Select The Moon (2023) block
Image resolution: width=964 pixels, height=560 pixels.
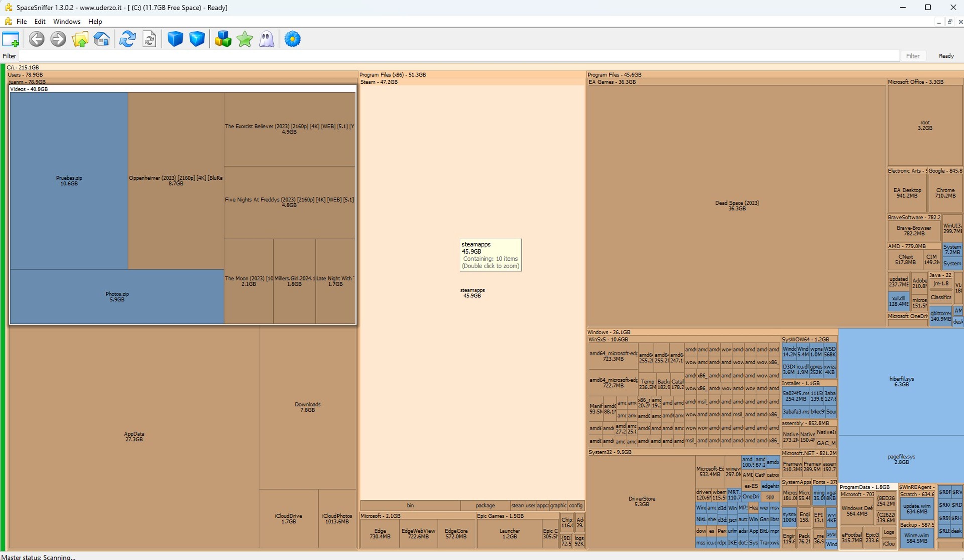(x=249, y=281)
